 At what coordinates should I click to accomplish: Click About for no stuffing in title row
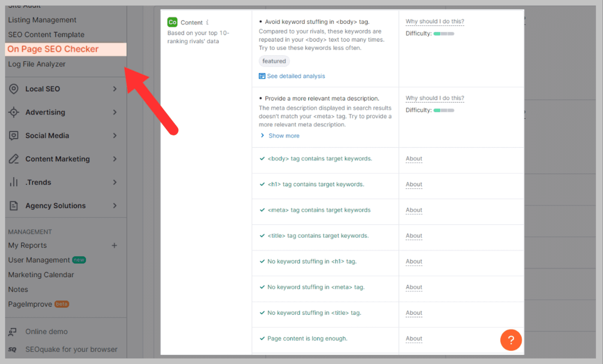(x=414, y=313)
